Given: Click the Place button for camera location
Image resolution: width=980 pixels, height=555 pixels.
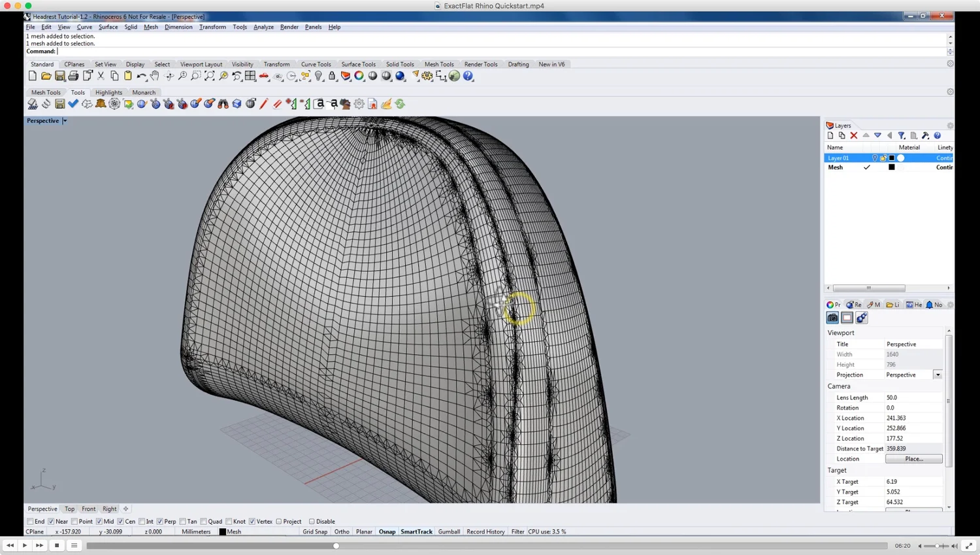Looking at the screenshot, I should (913, 458).
